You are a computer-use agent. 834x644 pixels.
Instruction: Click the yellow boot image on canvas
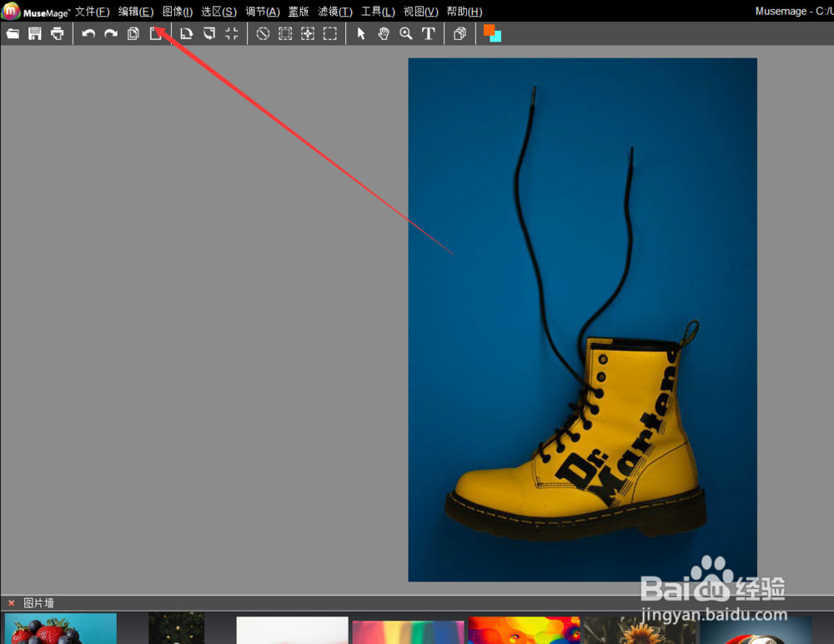point(582,319)
